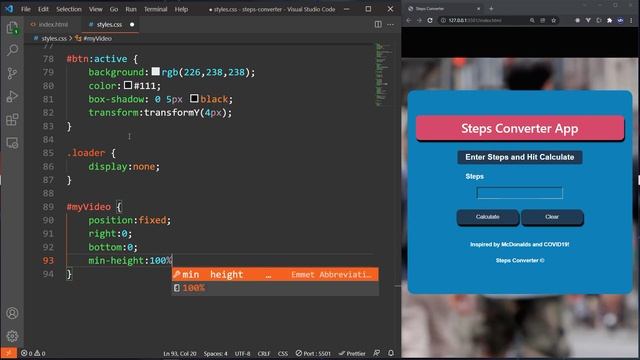
Task: Change encoding via UTF-8 in status bar
Action: click(242, 353)
